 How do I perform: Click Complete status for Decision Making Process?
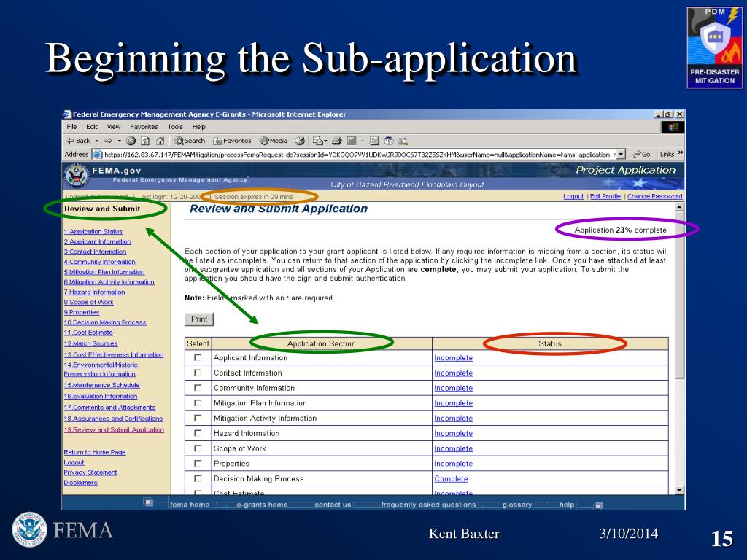tap(451, 478)
